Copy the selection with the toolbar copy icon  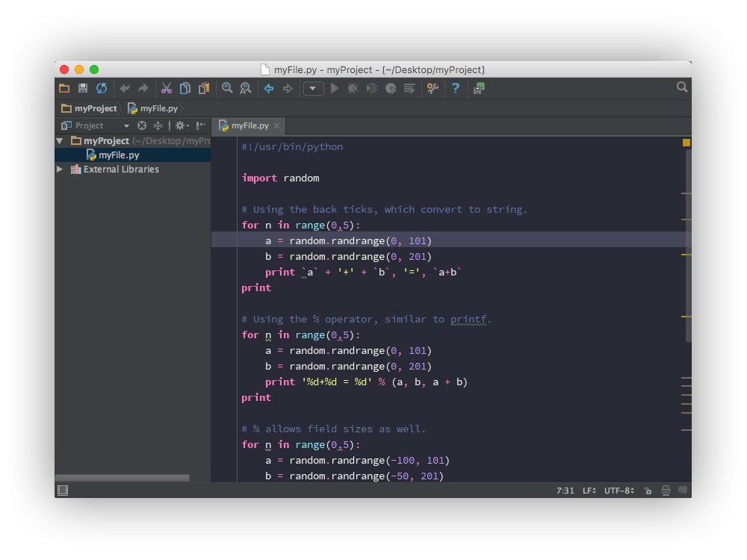pyautogui.click(x=185, y=89)
